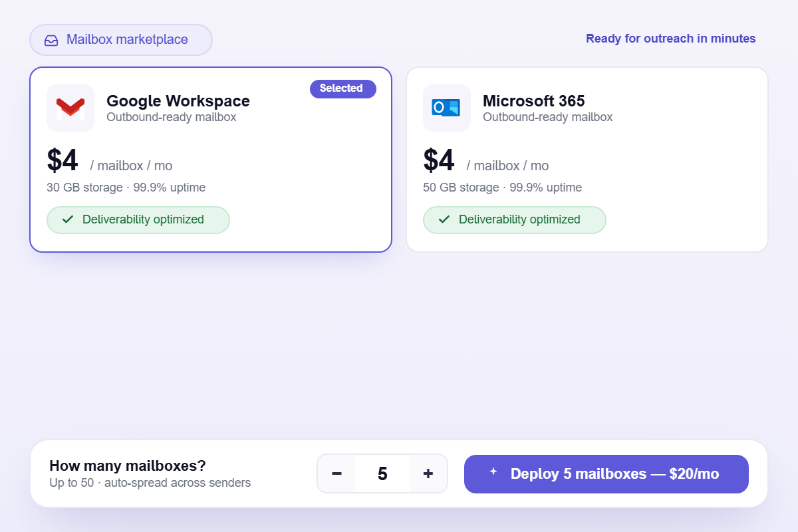
Task: Click the checkmark icon in Microsoft 365 card
Action: (x=444, y=219)
